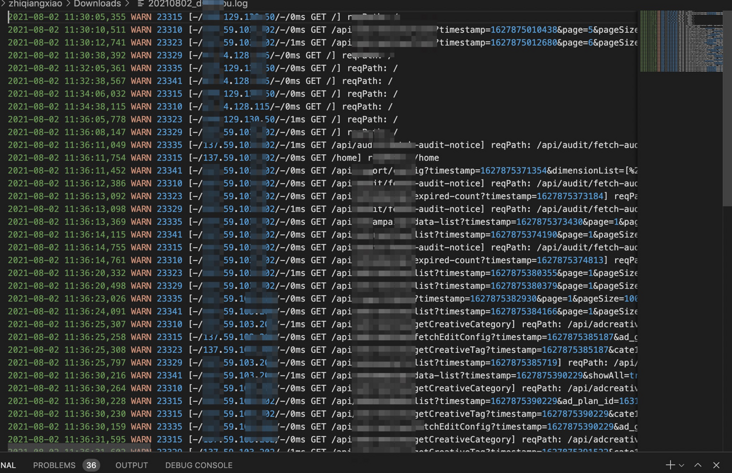Click dimensionList on the 11:36:11,452 line
Image resolution: width=732 pixels, height=473 pixels.
(x=585, y=170)
